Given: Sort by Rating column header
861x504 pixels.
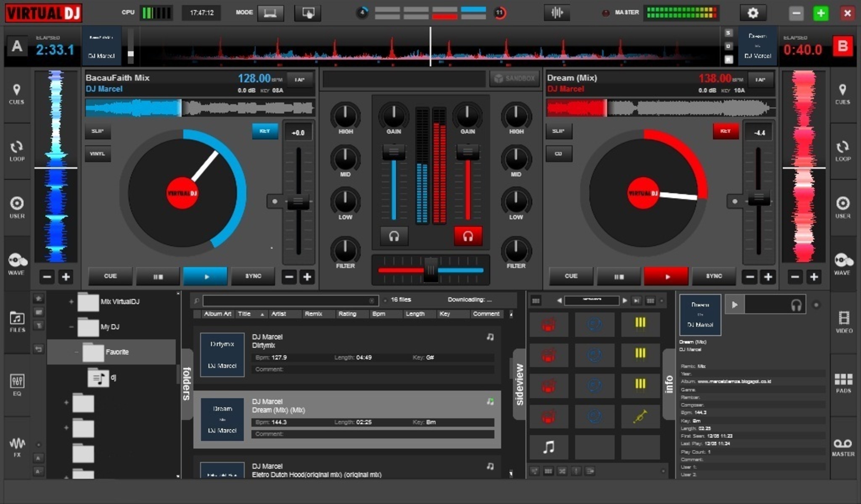Looking at the screenshot, I should point(352,314).
